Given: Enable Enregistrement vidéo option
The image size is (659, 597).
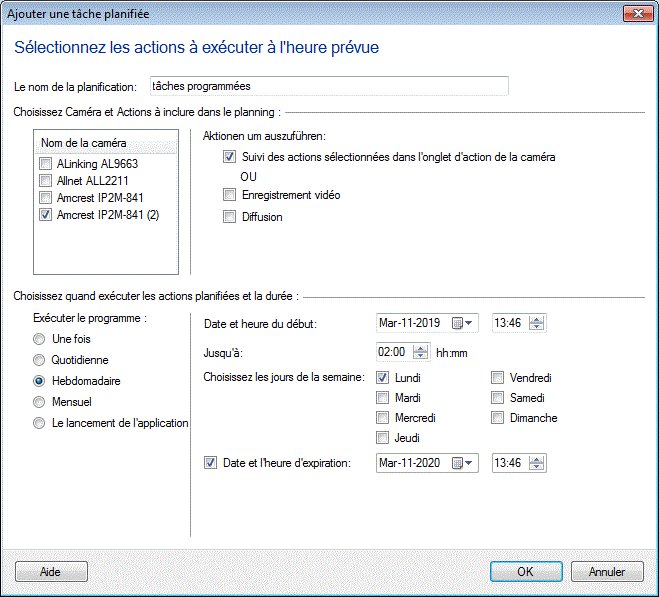Looking at the screenshot, I should click(230, 195).
